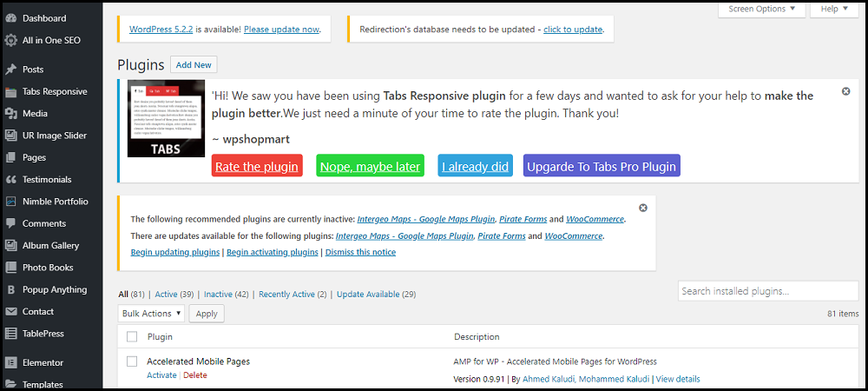Dismiss the Tabs Responsive rating notice

click(845, 91)
